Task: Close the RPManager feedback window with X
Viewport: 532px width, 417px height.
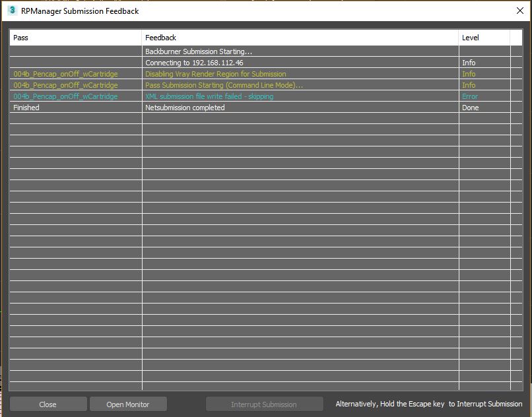Action: click(519, 11)
